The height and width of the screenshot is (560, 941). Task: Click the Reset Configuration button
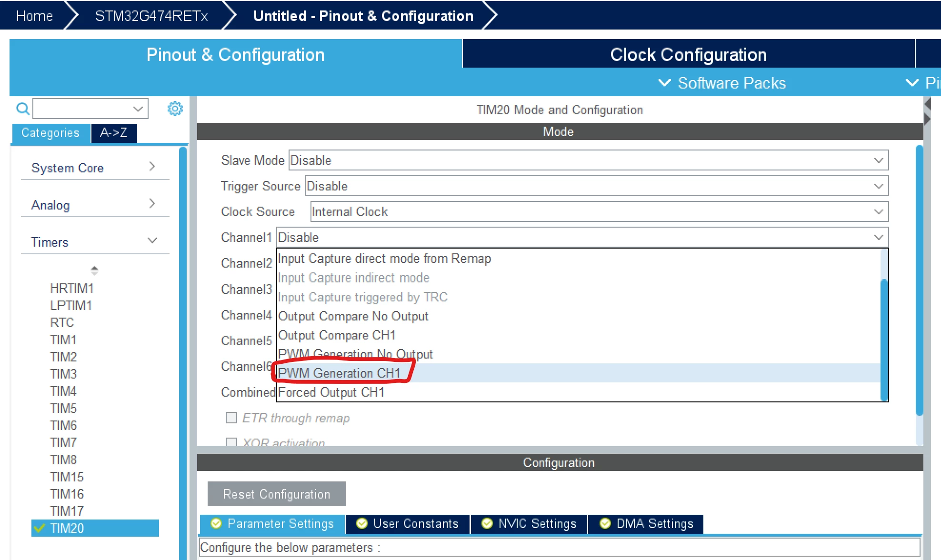click(x=277, y=494)
